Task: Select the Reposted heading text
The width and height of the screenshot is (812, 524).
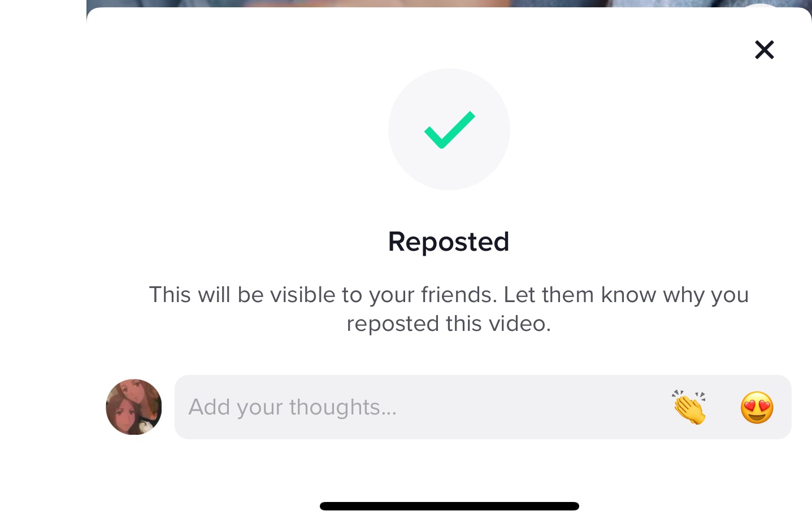Action: 449,242
